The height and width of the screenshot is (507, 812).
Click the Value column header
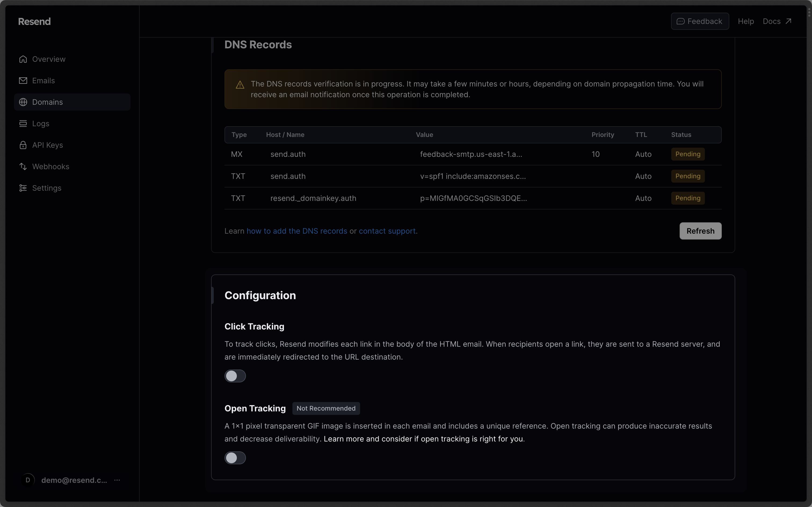tap(425, 135)
